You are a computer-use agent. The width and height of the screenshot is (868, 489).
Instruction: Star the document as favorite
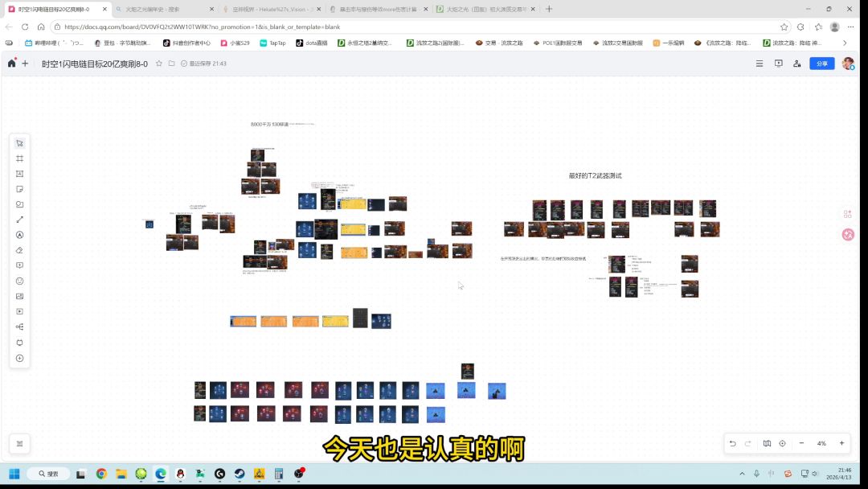[x=159, y=64]
